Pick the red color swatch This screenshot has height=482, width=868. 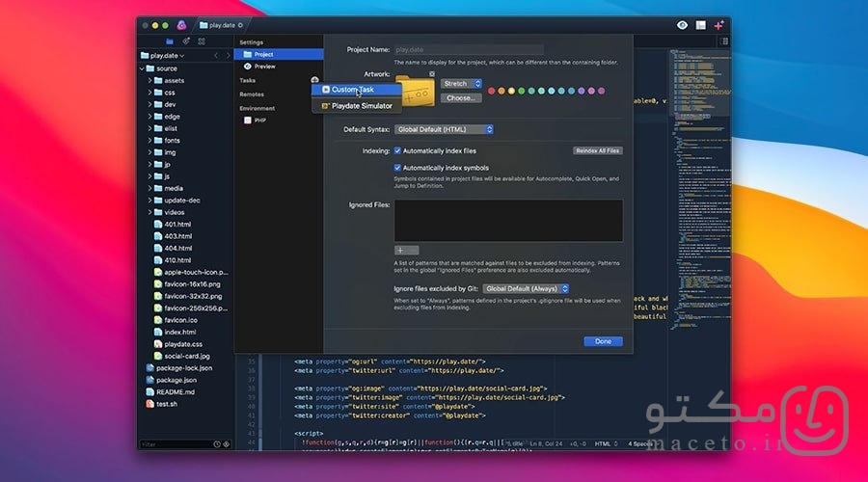tap(491, 91)
